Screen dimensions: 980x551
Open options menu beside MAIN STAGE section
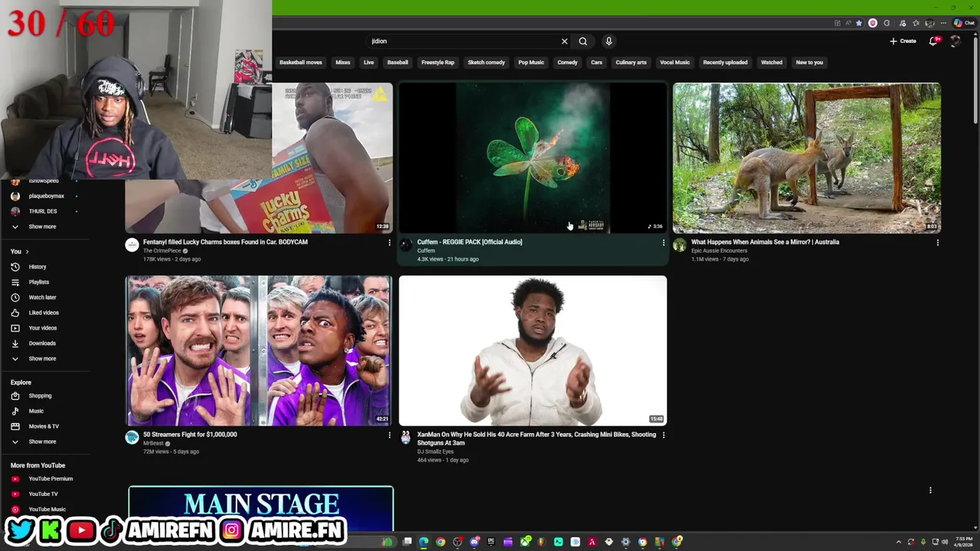(930, 490)
